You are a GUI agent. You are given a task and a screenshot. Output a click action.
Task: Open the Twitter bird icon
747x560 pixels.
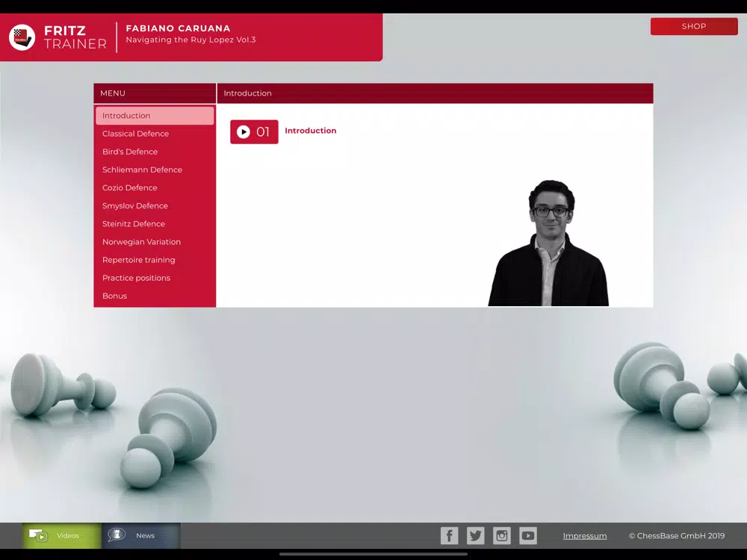pos(475,535)
